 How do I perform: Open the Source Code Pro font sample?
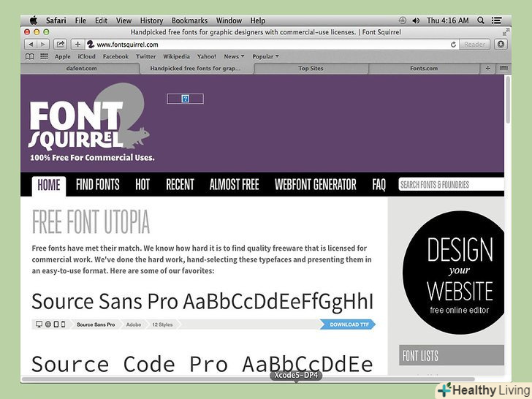[202, 364]
